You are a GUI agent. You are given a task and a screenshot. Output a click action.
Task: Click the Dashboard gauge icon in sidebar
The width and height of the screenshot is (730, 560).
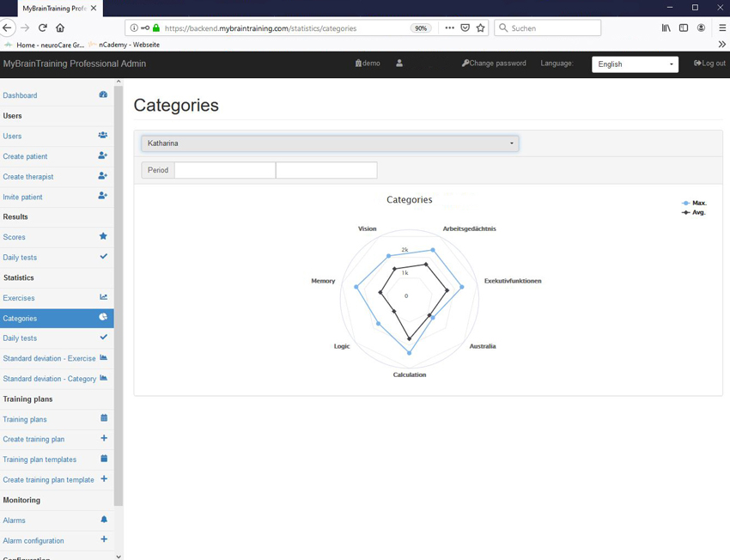[103, 95]
